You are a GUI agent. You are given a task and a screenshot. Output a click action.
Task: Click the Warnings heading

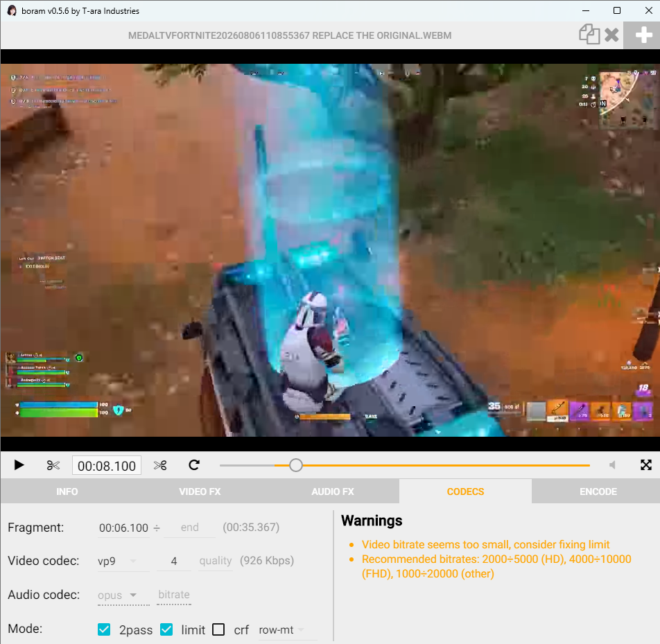pyautogui.click(x=372, y=521)
